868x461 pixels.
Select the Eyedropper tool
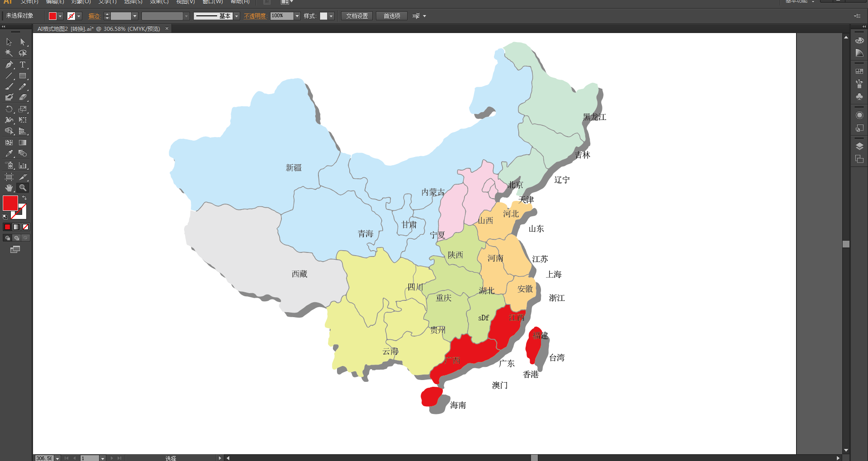point(9,153)
